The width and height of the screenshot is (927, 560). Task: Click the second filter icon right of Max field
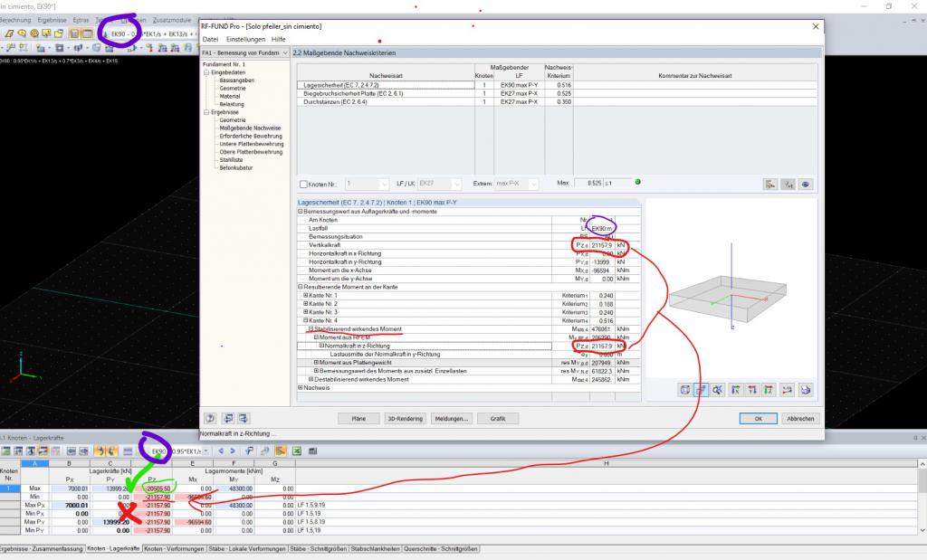coord(788,185)
